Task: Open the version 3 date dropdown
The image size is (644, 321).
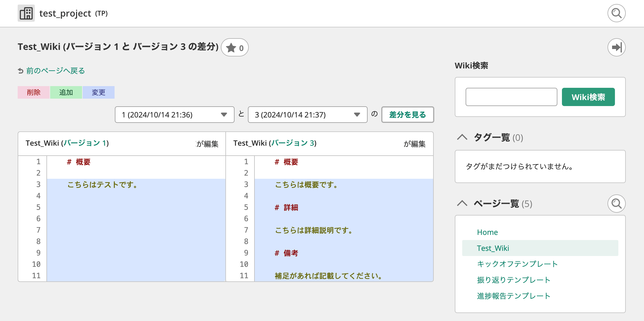Action: click(307, 115)
